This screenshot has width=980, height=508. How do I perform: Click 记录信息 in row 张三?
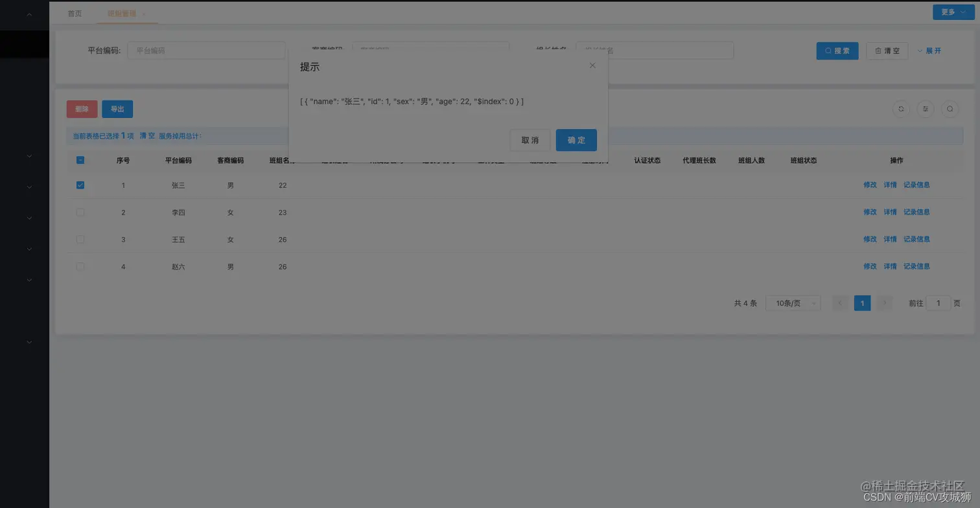(x=916, y=185)
